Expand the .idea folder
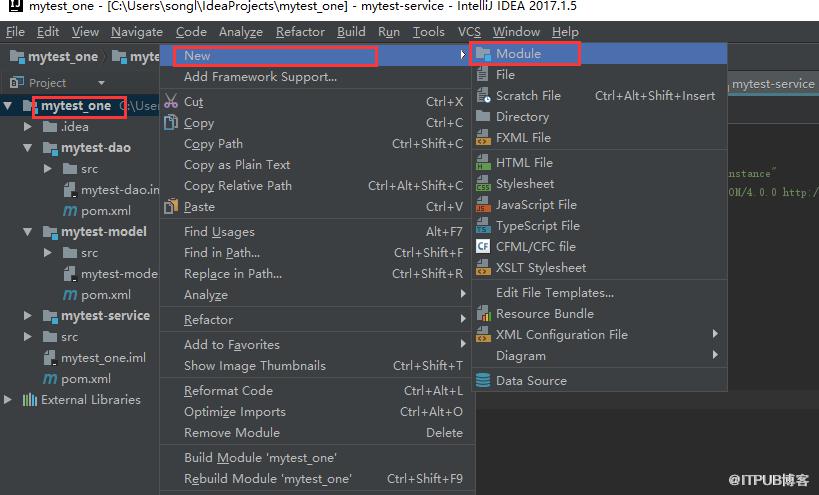This screenshot has width=819, height=495. click(27, 127)
